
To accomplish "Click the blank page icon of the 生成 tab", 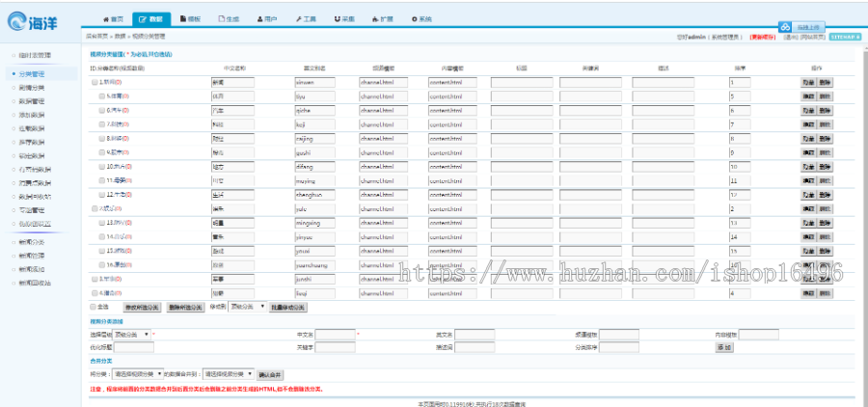I will click(x=222, y=19).
